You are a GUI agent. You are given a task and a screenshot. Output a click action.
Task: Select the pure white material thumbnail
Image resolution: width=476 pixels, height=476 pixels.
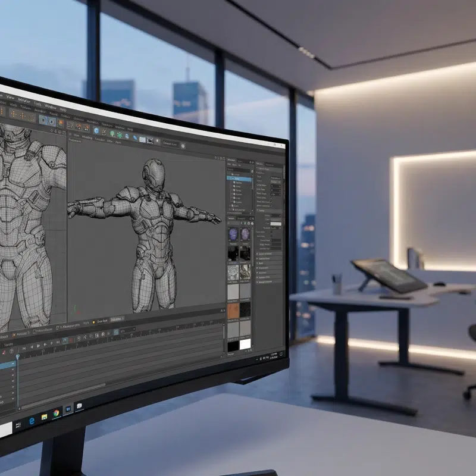click(x=245, y=344)
